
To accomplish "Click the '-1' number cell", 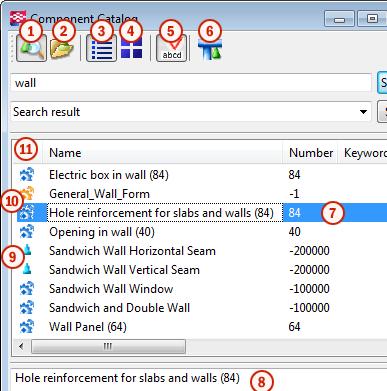I will pos(294,194).
